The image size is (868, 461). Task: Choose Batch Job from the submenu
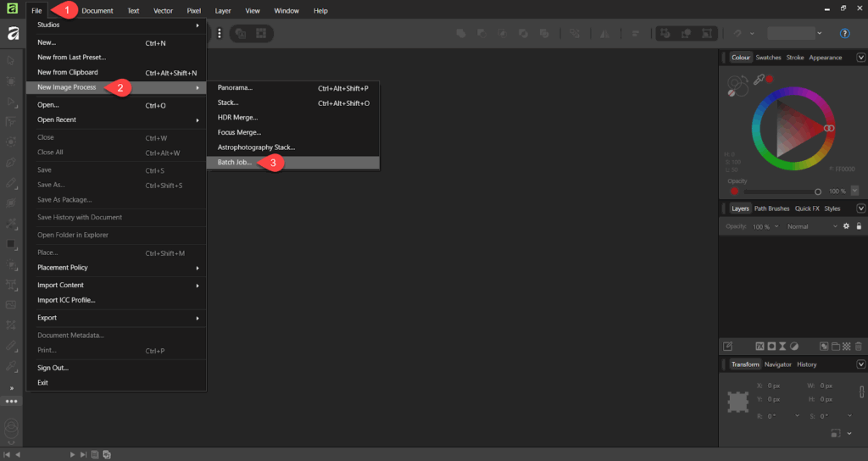235,162
